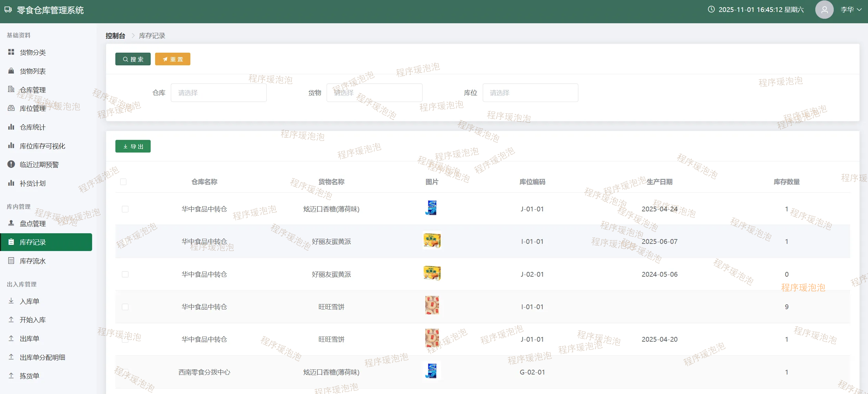
Task: Check the row for 炫迈口香糖 at J-01-01
Action: pos(125,209)
